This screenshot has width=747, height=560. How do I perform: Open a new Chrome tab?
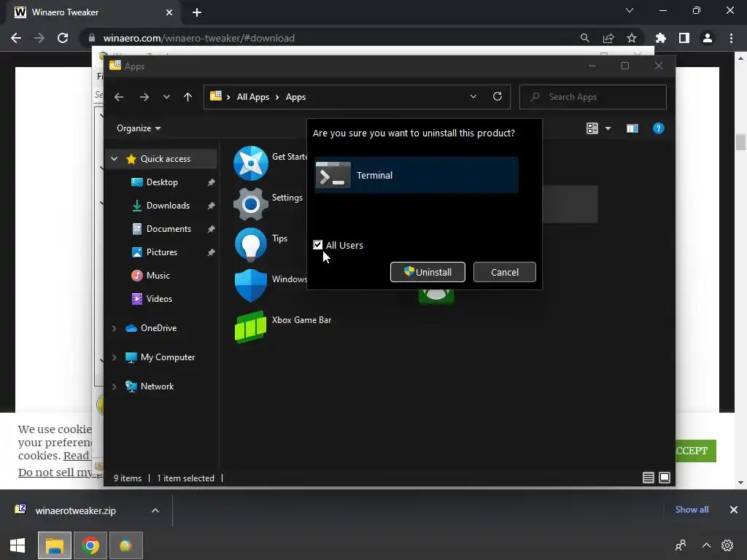coord(197,12)
